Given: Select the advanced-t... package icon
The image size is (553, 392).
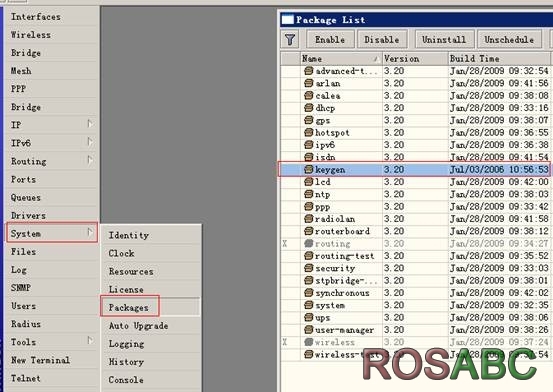Looking at the screenshot, I should (x=309, y=71).
